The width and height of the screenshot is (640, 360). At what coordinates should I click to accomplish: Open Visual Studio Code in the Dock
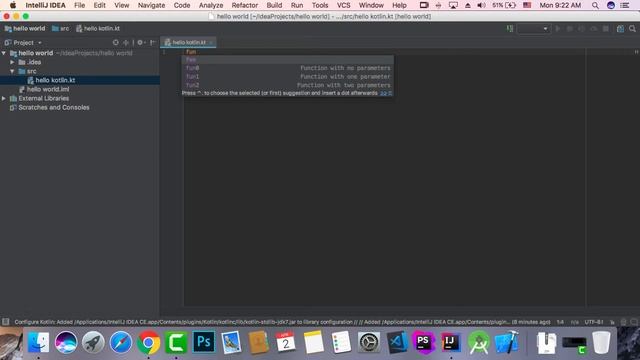397,342
